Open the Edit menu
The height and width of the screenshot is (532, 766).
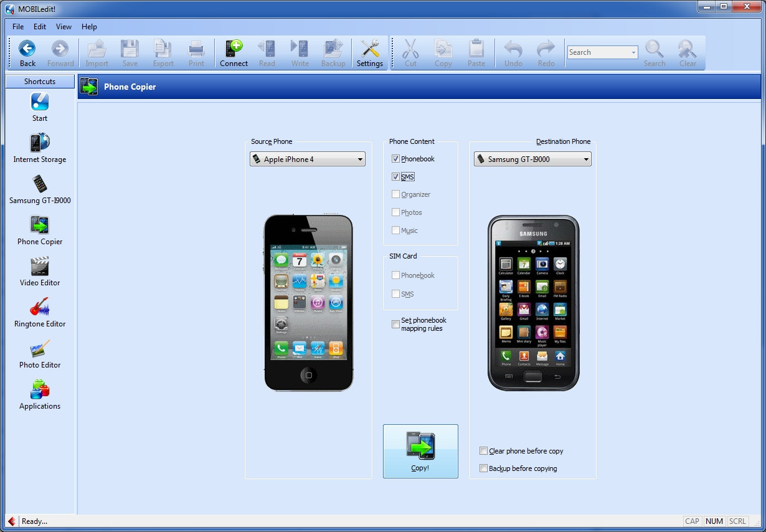pyautogui.click(x=40, y=27)
